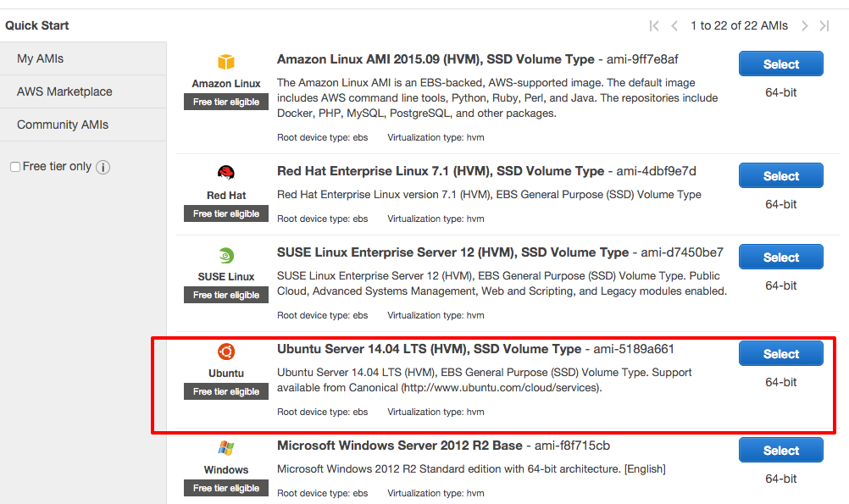
Task: Select the Red Hat Enterprise Linux 7.1 AMI
Action: 780,176
